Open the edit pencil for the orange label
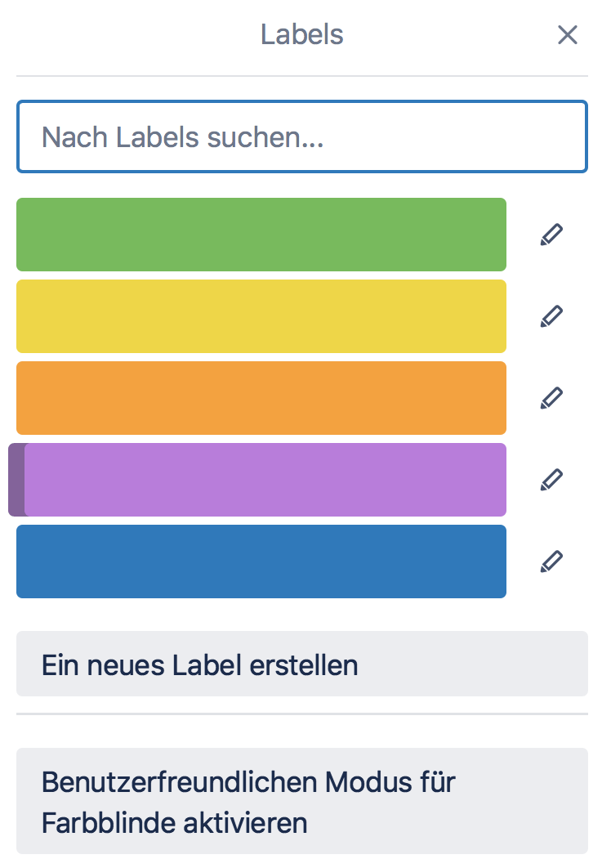This screenshot has height=868, width=611. [x=551, y=398]
